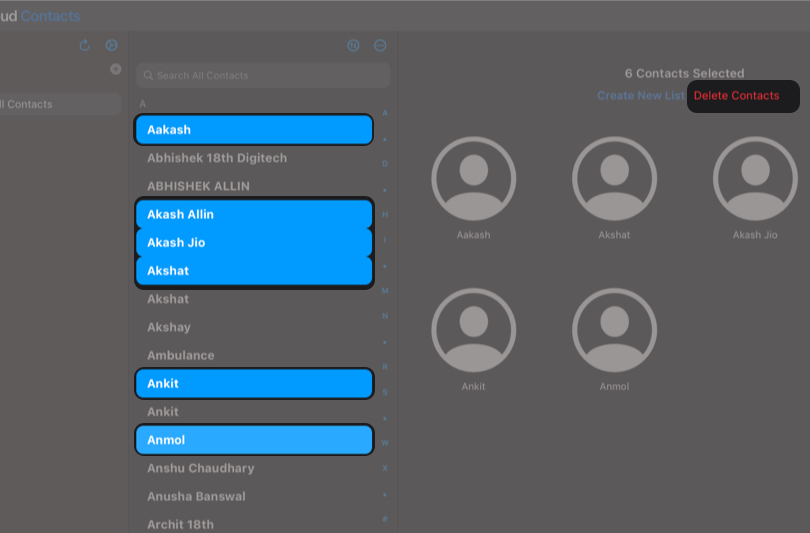810x533 pixels.
Task: Select the Akash Jio contact row
Action: tap(254, 243)
